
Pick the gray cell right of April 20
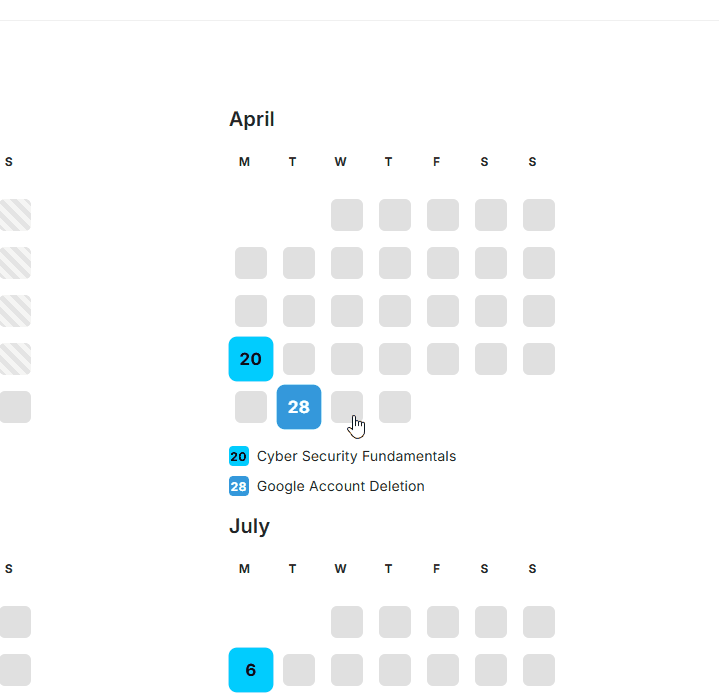pyautogui.click(x=299, y=359)
